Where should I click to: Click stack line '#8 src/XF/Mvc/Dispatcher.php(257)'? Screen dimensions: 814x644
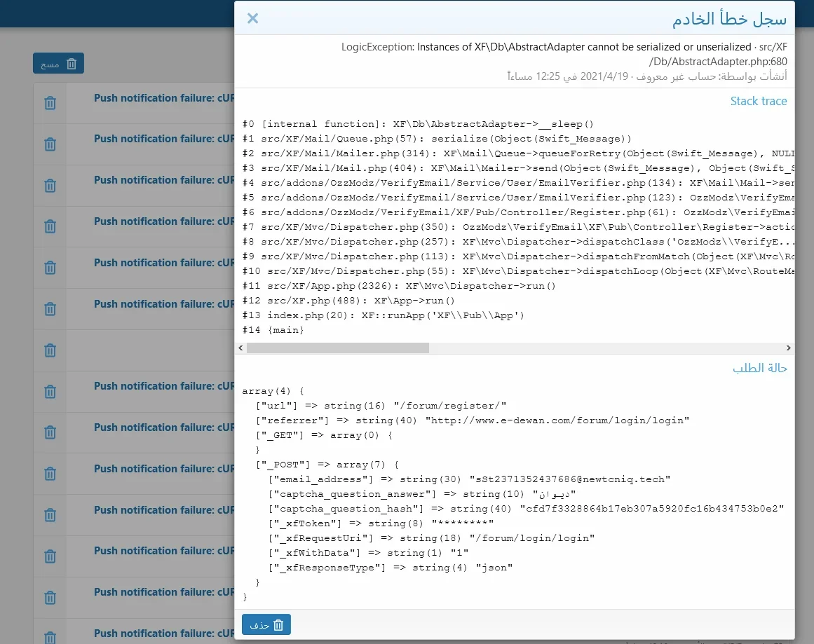[x=518, y=242]
